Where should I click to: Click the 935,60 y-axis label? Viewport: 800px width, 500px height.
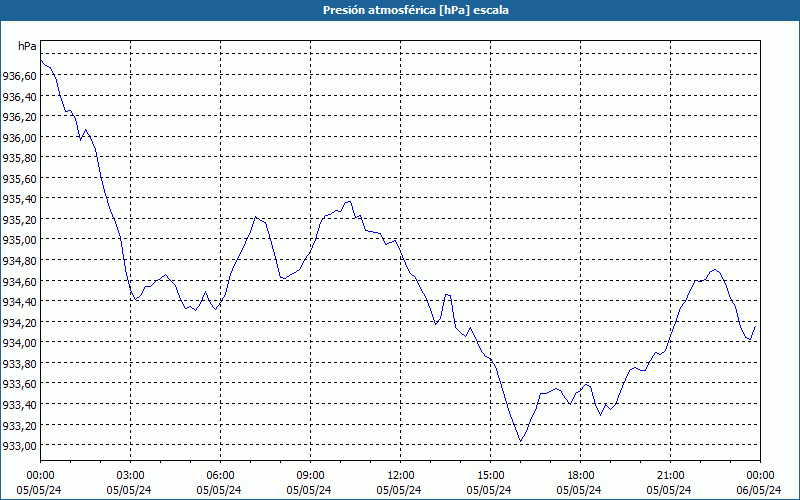pyautogui.click(x=19, y=179)
